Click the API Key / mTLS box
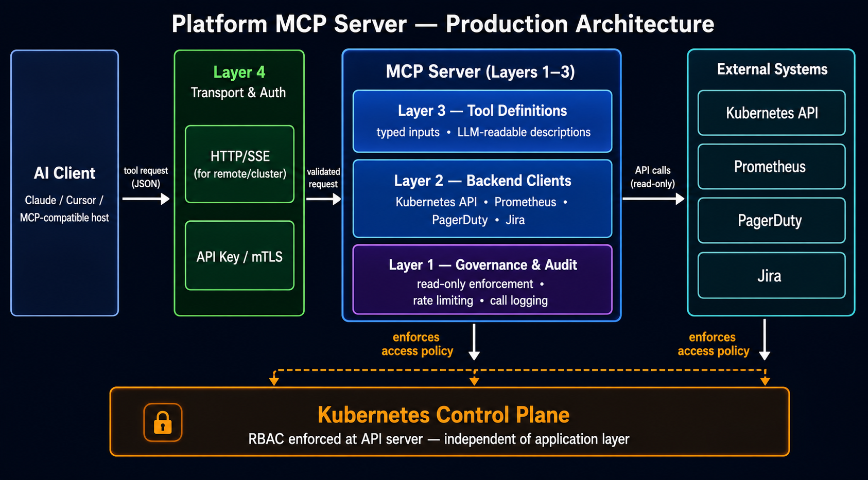 coord(239,256)
